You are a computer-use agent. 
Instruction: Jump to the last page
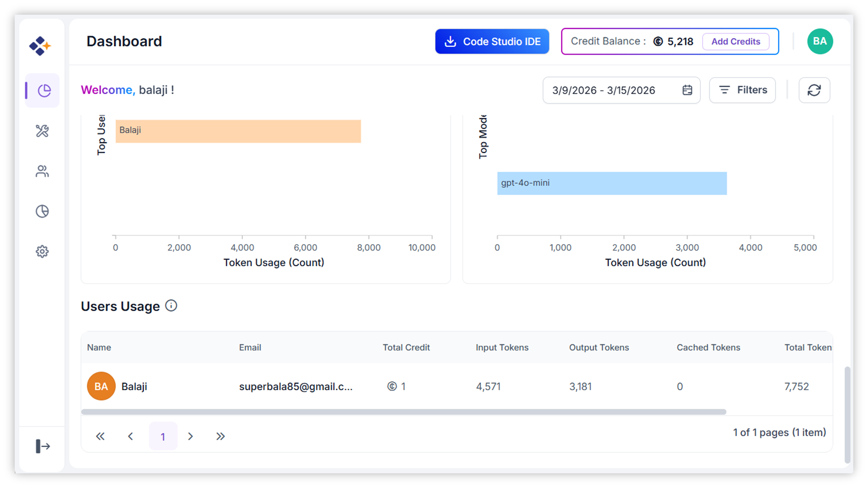point(220,436)
